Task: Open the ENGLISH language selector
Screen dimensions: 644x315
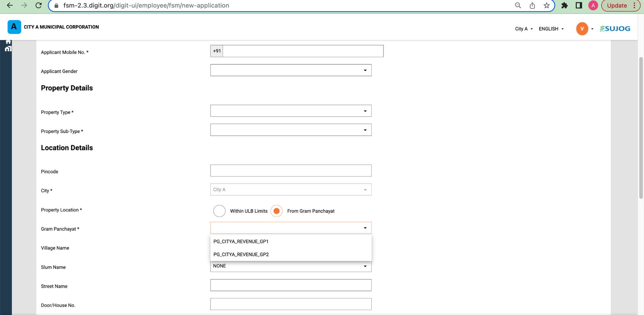Action: 551,29
